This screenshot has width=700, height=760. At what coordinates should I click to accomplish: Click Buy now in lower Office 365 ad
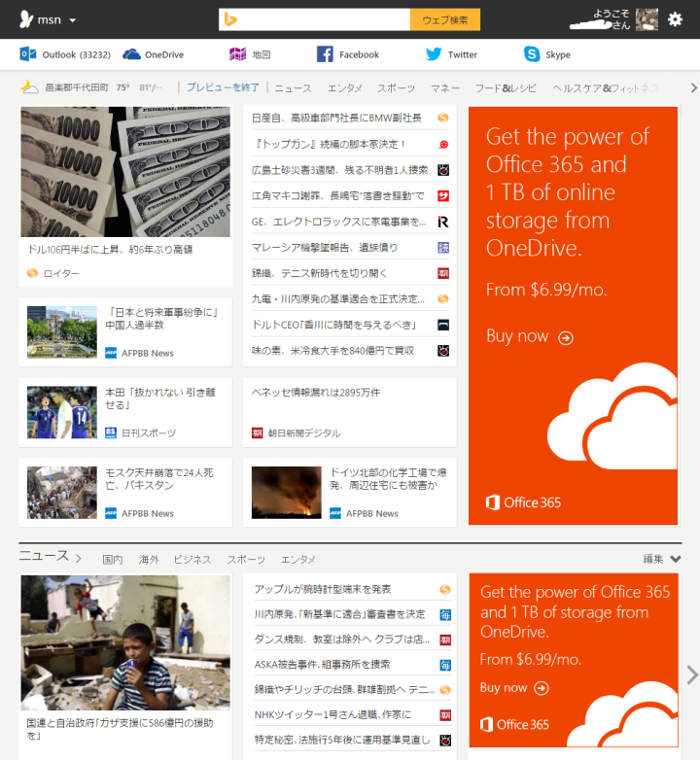pyautogui.click(x=514, y=688)
